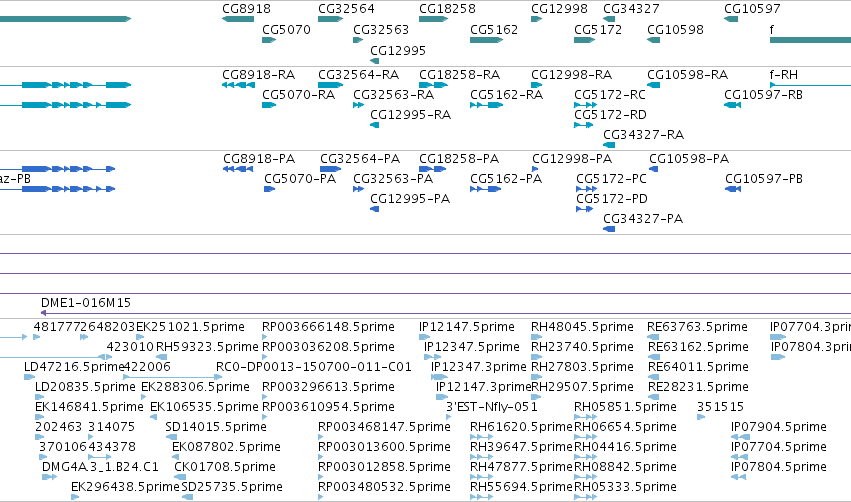Click the CG18258 gene bar glyph

tap(434, 19)
